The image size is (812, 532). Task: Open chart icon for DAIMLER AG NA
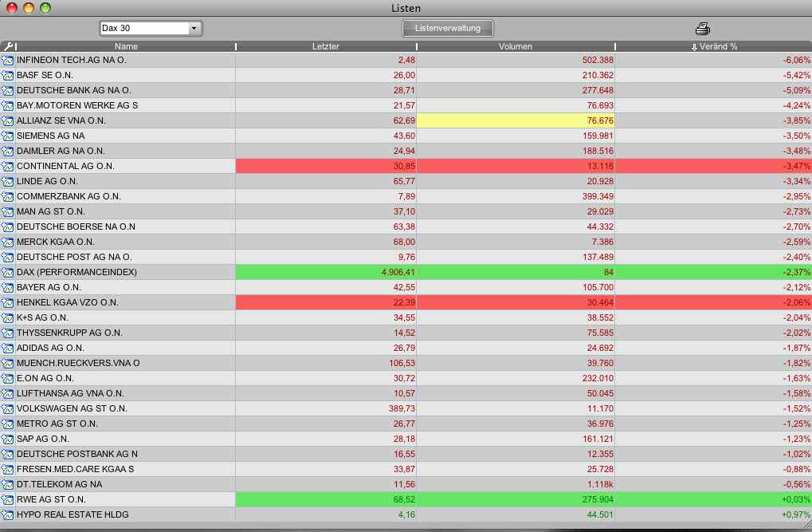pyautogui.click(x=8, y=152)
